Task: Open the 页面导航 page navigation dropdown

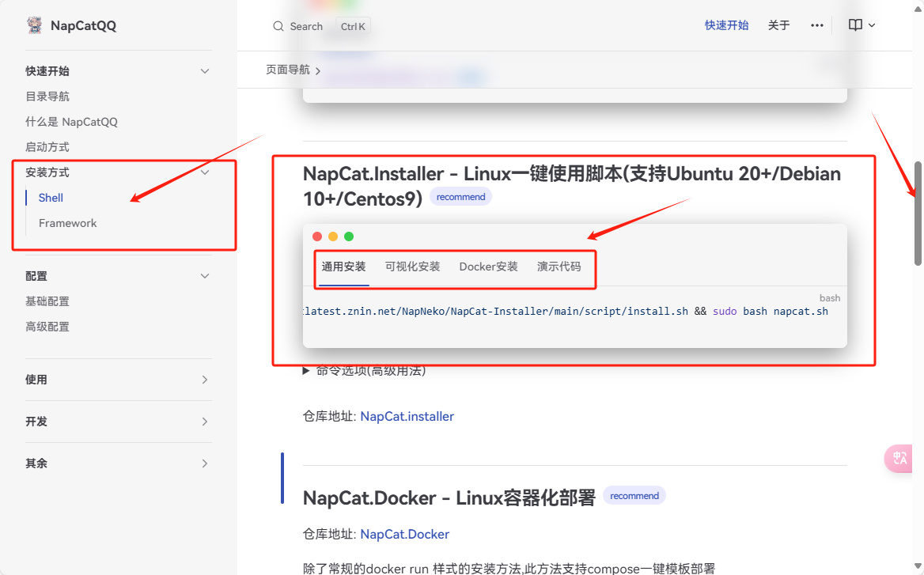Action: [293, 70]
